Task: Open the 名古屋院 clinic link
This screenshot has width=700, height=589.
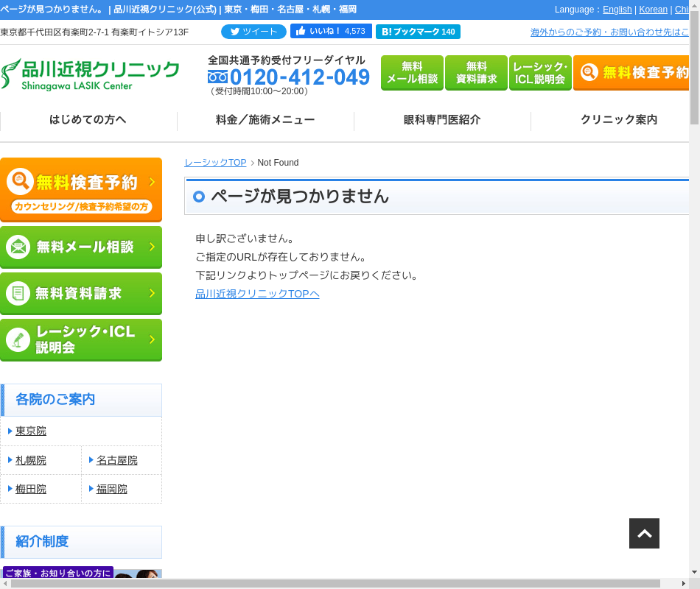Action: tap(117, 460)
